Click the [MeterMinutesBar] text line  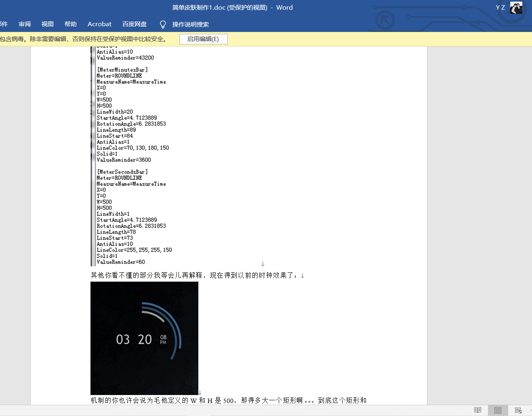[122, 70]
